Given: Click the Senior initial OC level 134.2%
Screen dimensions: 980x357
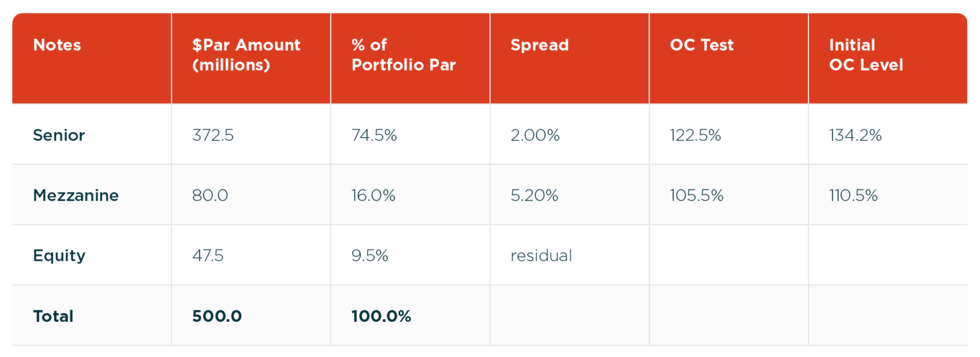Looking at the screenshot, I should pyautogui.click(x=855, y=135).
